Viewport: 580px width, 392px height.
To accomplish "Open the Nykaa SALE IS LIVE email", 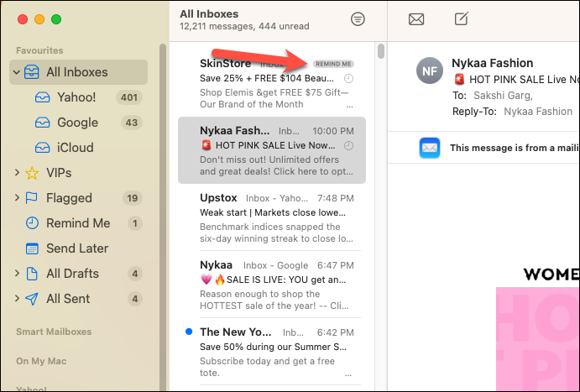I will pos(272,285).
